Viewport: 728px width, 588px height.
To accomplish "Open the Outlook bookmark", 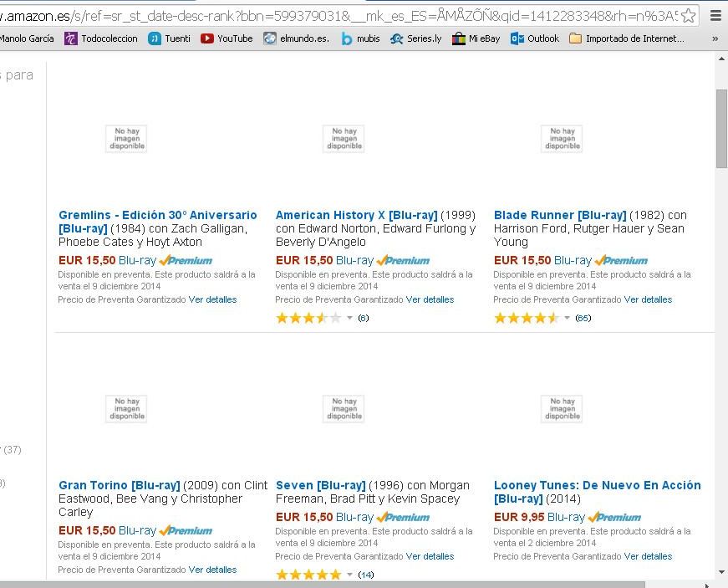I will pos(535,38).
